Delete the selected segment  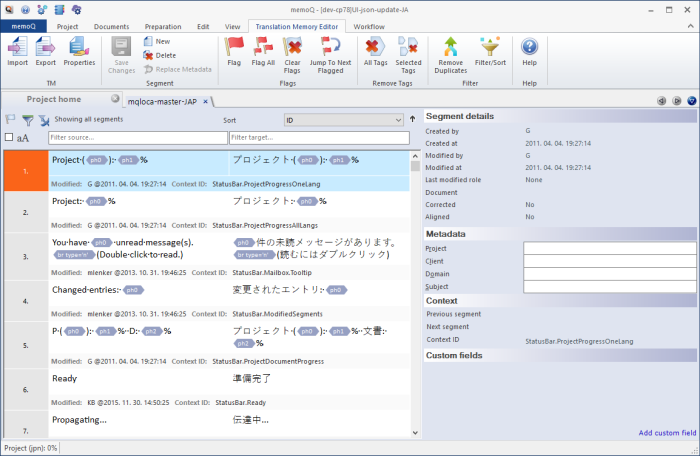(x=160, y=55)
